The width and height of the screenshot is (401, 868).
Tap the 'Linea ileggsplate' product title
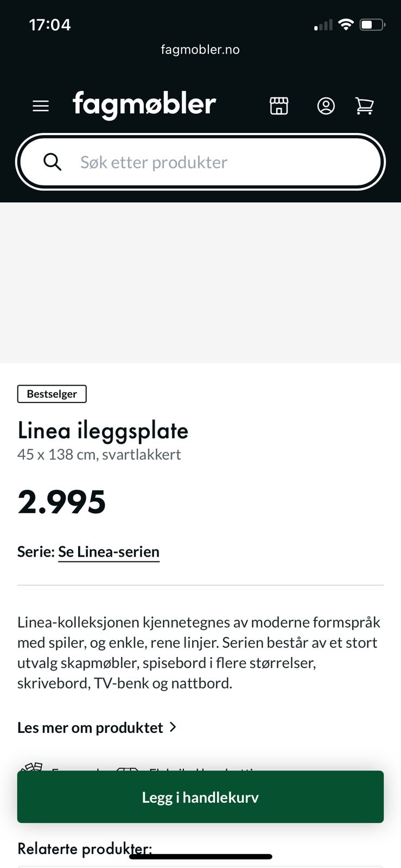tap(103, 431)
